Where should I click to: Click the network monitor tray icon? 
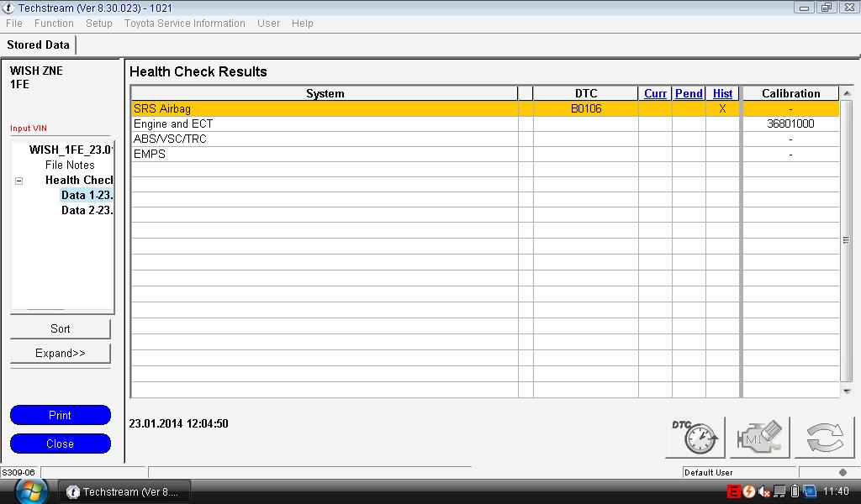point(779,491)
